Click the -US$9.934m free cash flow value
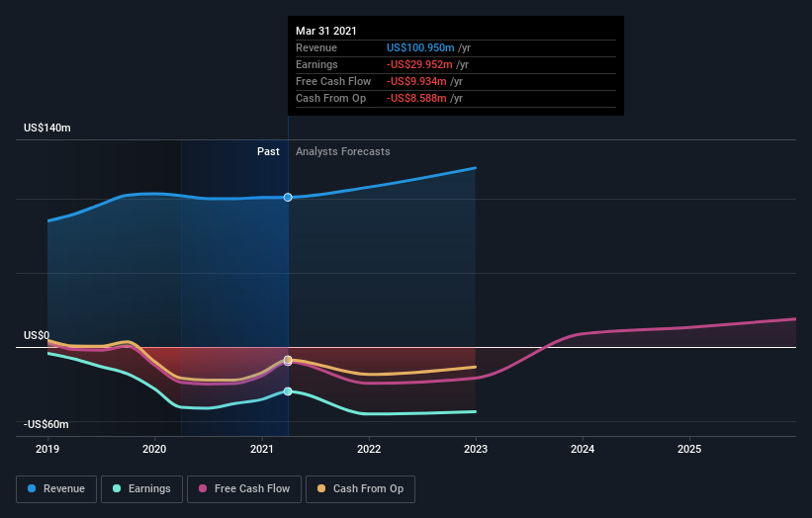This screenshot has height=518, width=812. 416,81
